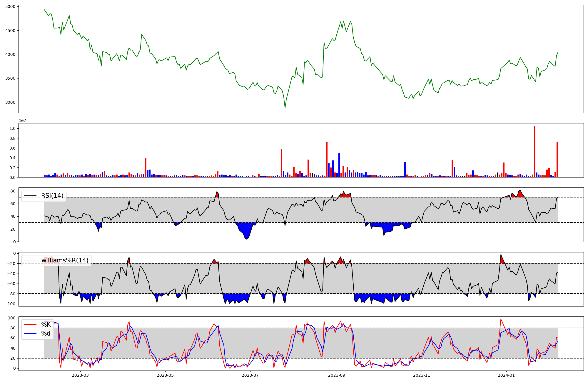Click the tallest blue volume bar

point(339,165)
